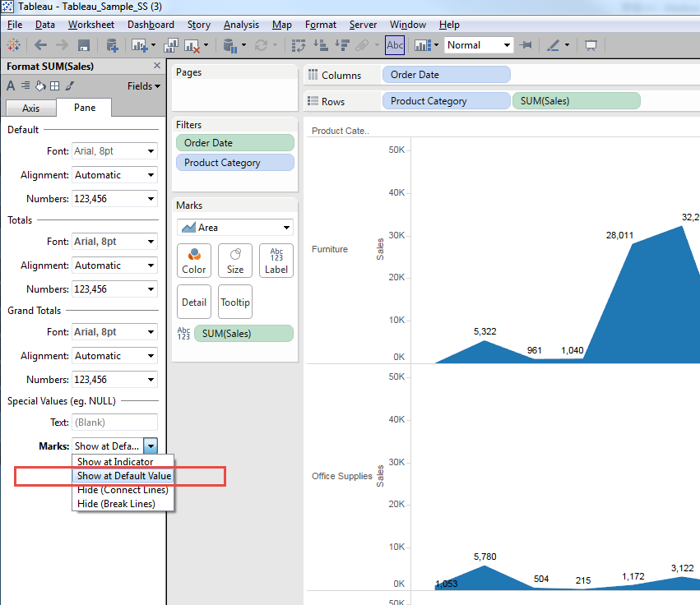This screenshot has width=700, height=605.
Task: Click the Sort Descending icon
Action: point(342,45)
